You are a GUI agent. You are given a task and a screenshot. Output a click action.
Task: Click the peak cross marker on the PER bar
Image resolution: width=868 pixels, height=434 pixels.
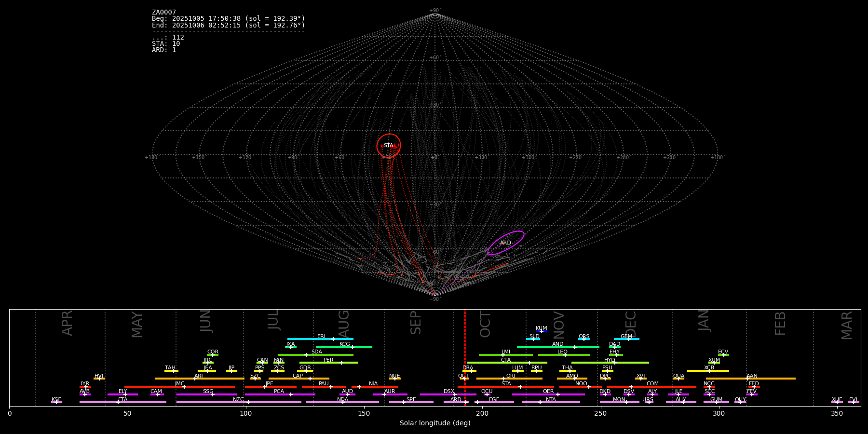[341, 363]
